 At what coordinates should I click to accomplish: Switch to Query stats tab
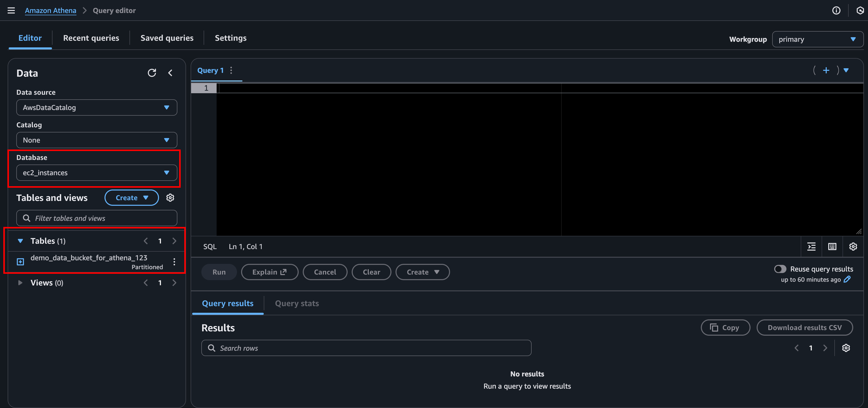297,303
